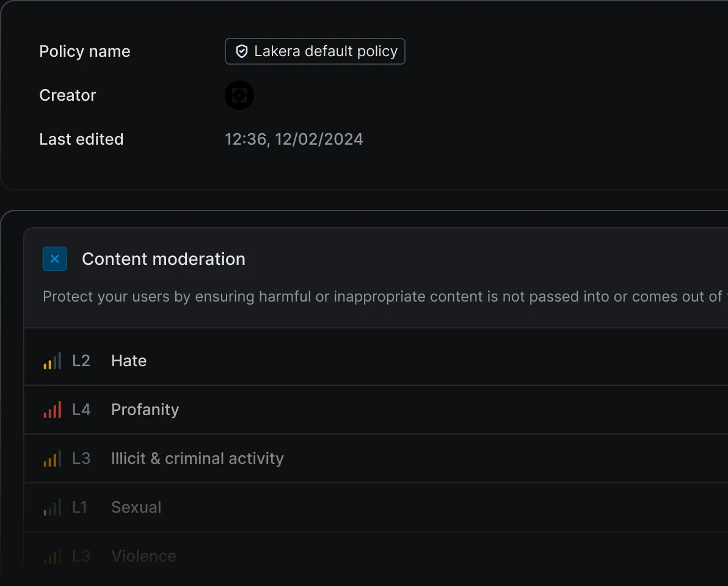Click the severity bars icon next to Hate

coord(53,360)
